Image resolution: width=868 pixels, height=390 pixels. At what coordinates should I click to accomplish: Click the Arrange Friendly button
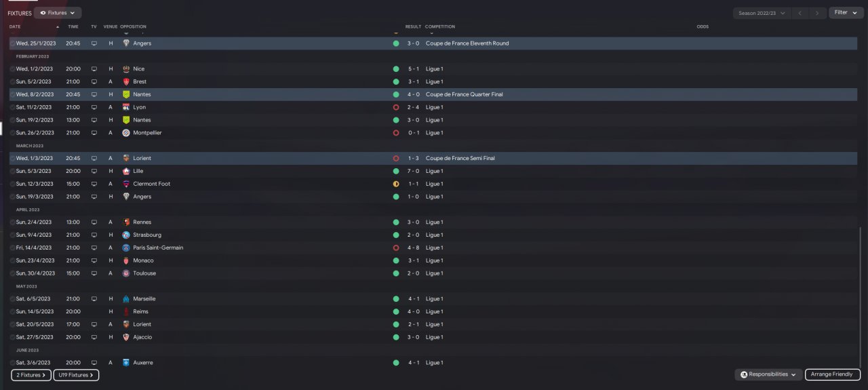pyautogui.click(x=832, y=374)
